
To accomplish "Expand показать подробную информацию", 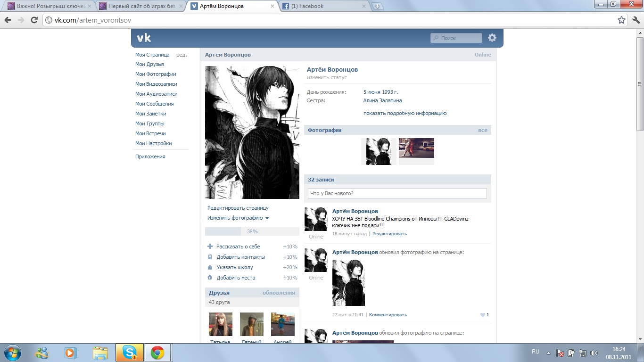I will 405,113.
